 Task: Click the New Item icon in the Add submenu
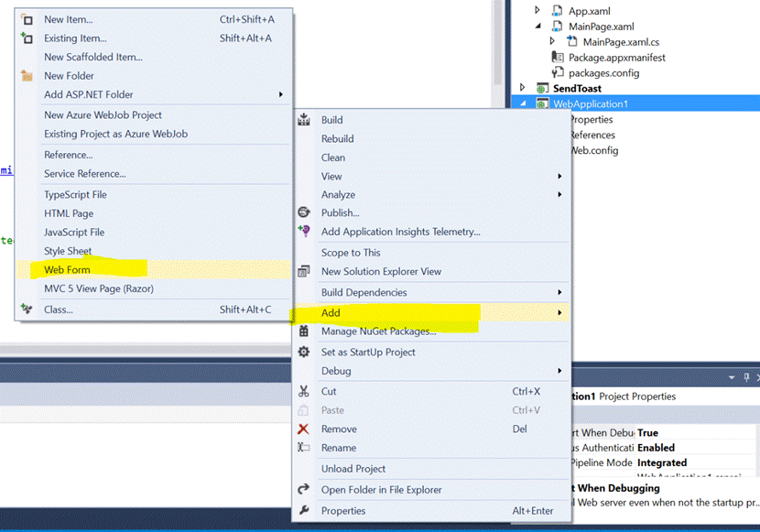point(27,20)
